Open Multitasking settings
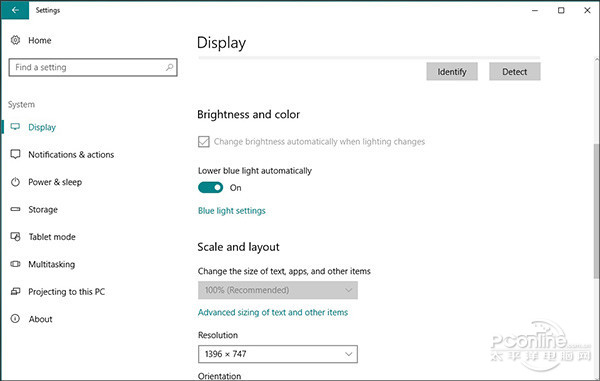 coord(52,264)
